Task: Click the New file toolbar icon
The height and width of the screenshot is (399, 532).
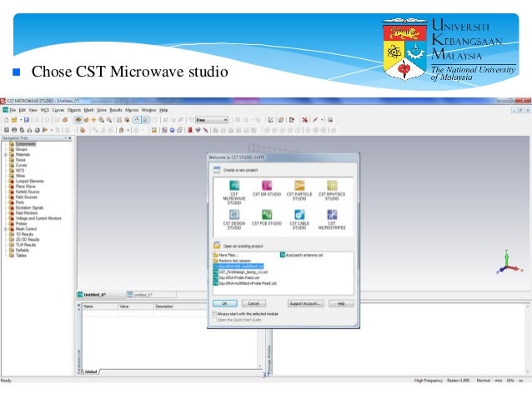Action: tap(6, 120)
